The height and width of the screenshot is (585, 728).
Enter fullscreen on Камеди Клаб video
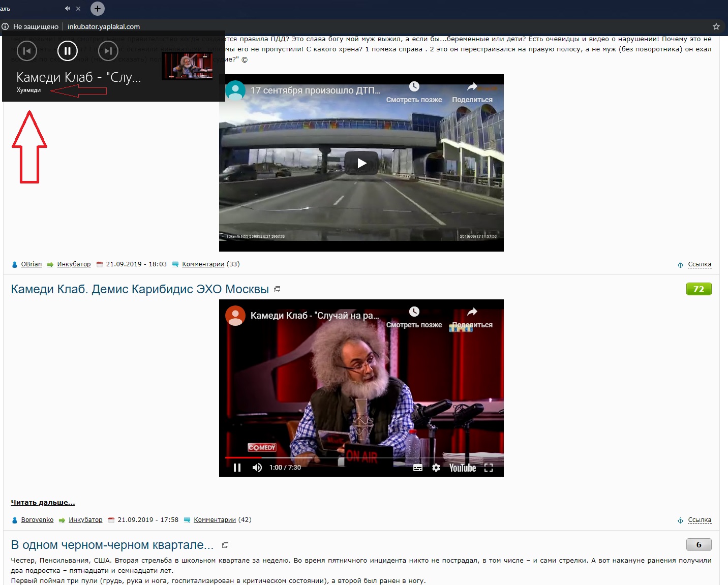coord(489,468)
